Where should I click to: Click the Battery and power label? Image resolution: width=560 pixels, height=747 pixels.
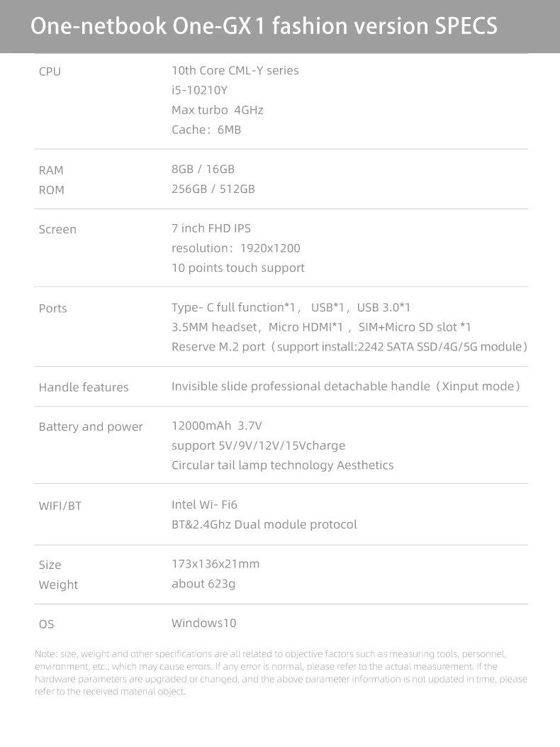(91, 427)
